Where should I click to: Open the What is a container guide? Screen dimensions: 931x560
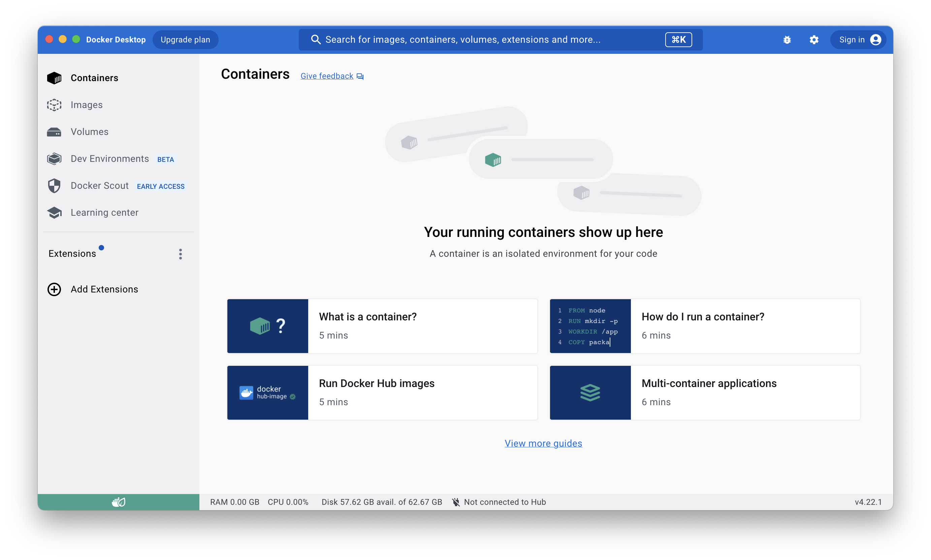coord(382,326)
